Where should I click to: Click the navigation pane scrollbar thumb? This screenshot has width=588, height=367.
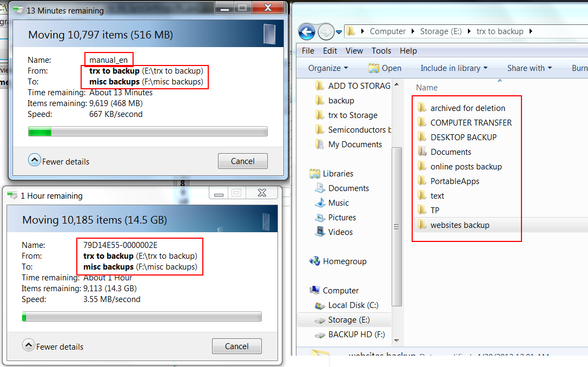[x=397, y=227]
